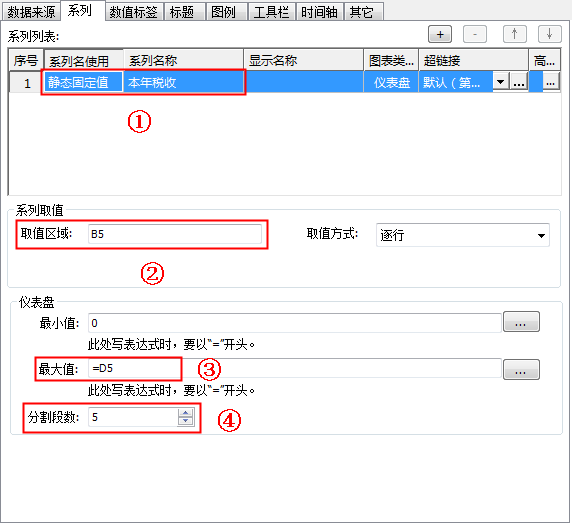Decrease 分割段数 with the down spinner
Viewport: 572px width, 524px height.
pos(185,421)
